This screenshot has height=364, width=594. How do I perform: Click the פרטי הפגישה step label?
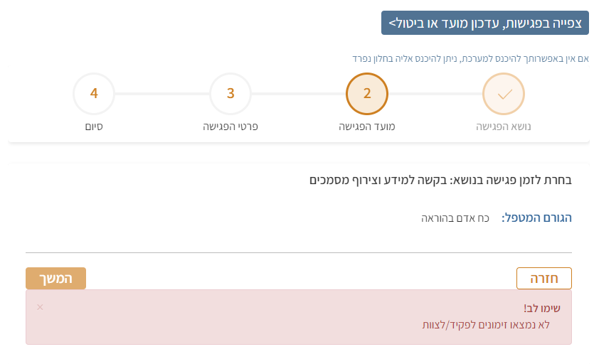point(230,127)
